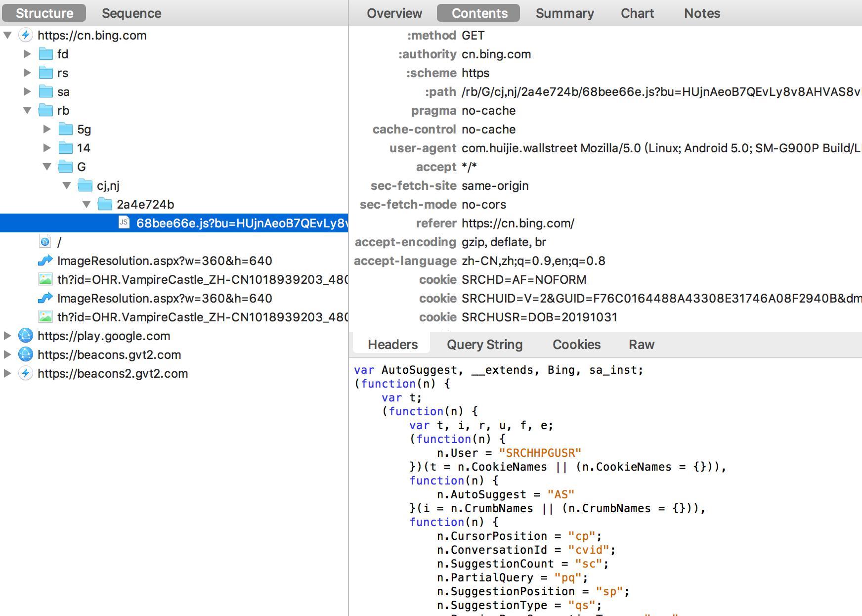Select the second ImageResolution.aspx request
Screen dimensions: 862x616
[x=165, y=298]
